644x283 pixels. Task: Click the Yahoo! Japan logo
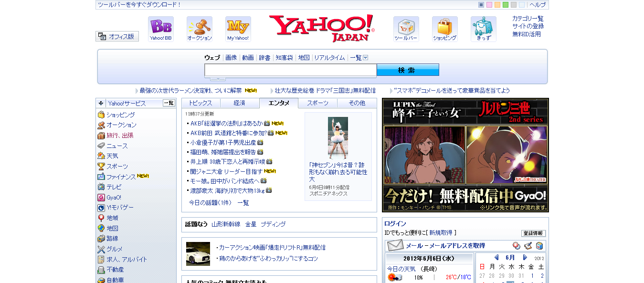point(322,28)
